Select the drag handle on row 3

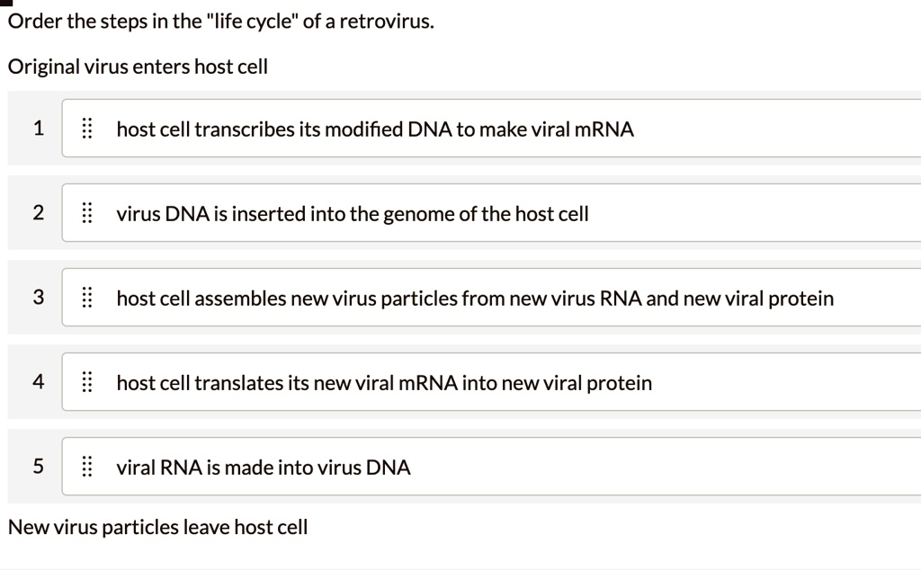[x=87, y=298]
